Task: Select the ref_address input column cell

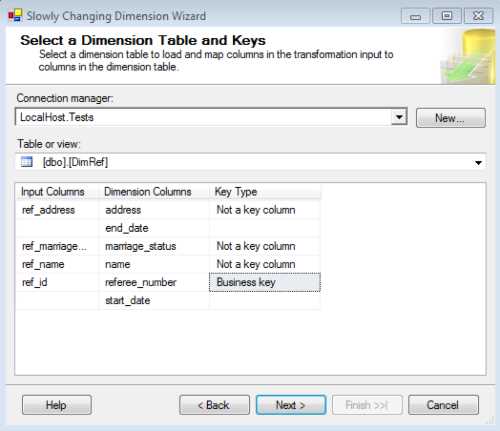Action: [x=57, y=210]
